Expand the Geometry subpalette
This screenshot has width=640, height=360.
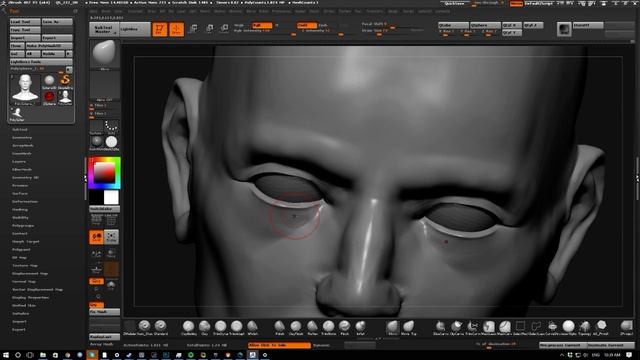(x=22, y=138)
